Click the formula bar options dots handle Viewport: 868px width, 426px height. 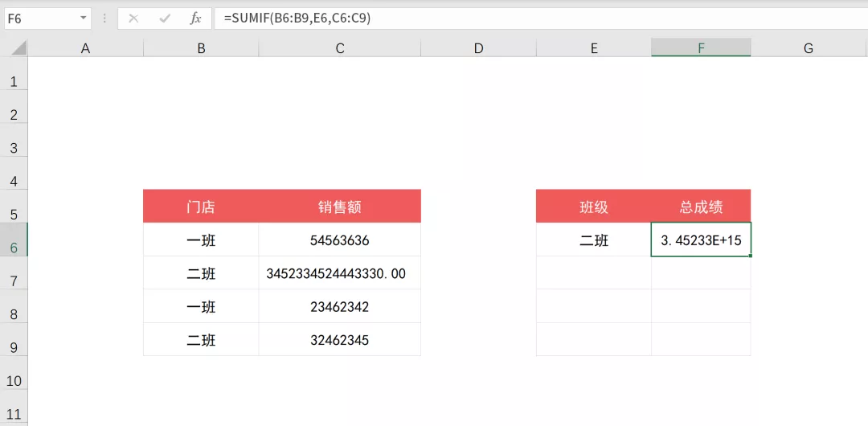pyautogui.click(x=104, y=18)
